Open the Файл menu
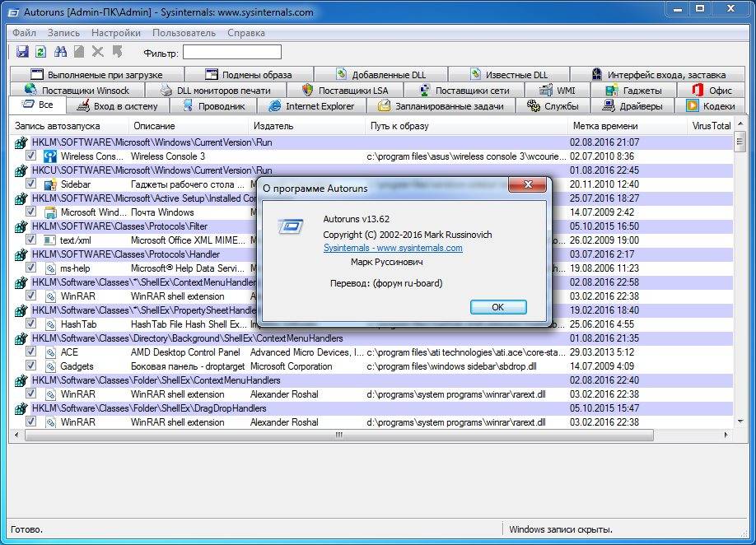Screen dimensions: 756x545 pyautogui.click(x=25, y=33)
